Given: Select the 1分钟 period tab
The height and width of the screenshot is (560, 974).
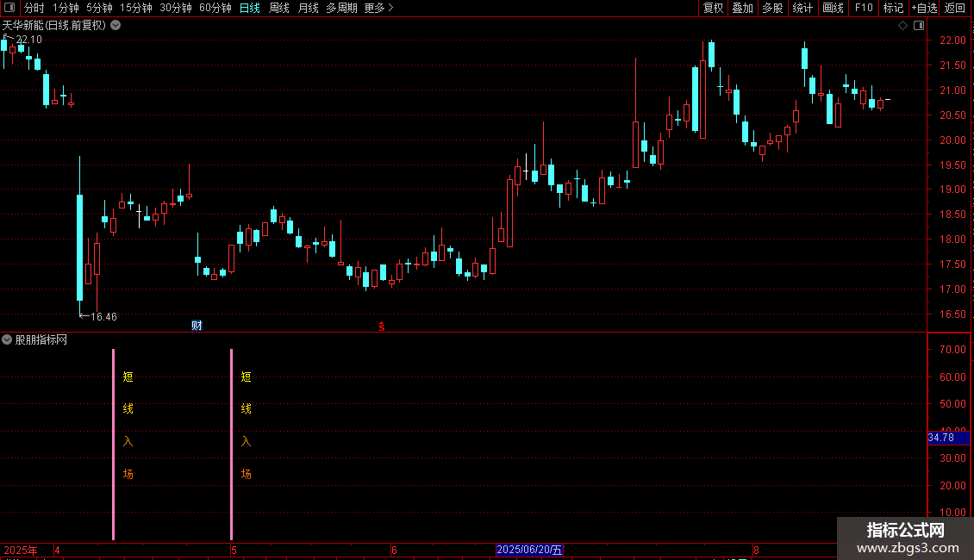Looking at the screenshot, I should tap(66, 8).
